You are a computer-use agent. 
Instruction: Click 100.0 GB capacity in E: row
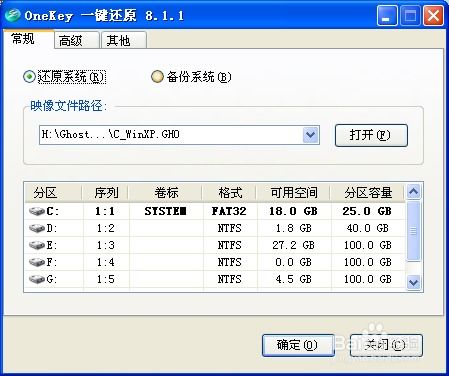367,245
